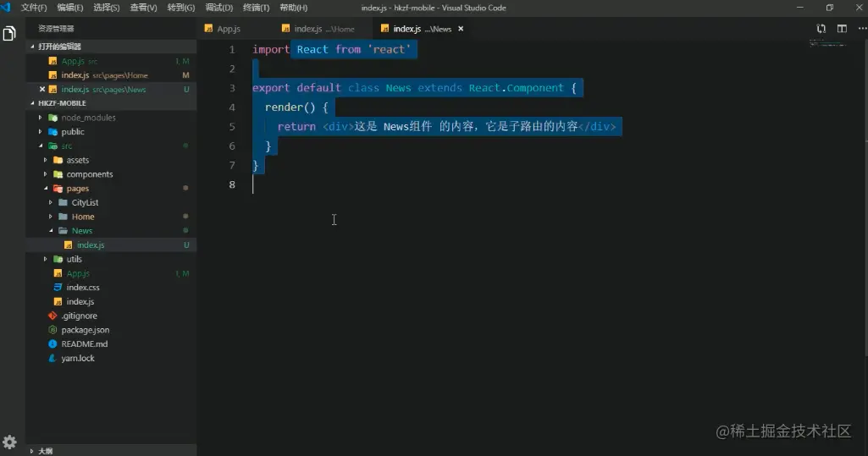Open the editor more actions ellipsis

click(862, 29)
